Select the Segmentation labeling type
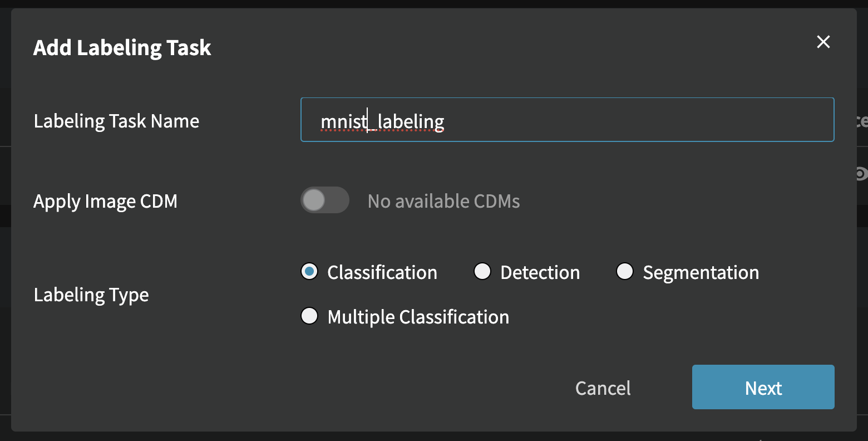The image size is (868, 441). [x=625, y=272]
